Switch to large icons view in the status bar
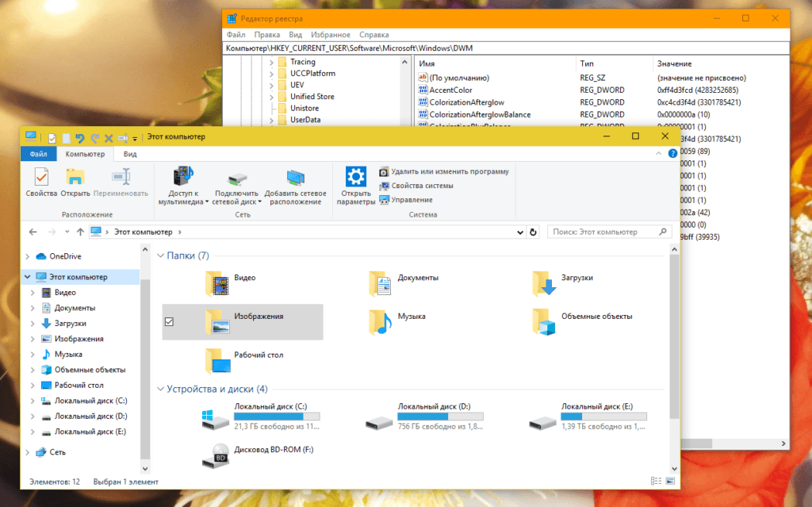 670,481
